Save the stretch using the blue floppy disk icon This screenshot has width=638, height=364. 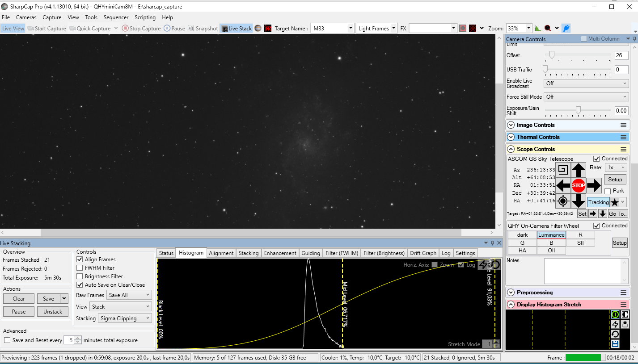tap(615, 344)
